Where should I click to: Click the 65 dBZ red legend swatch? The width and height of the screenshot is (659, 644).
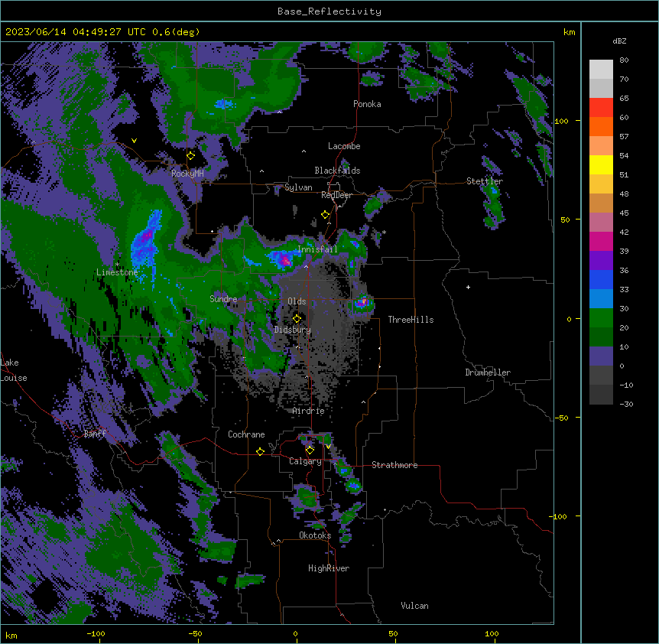602,108
